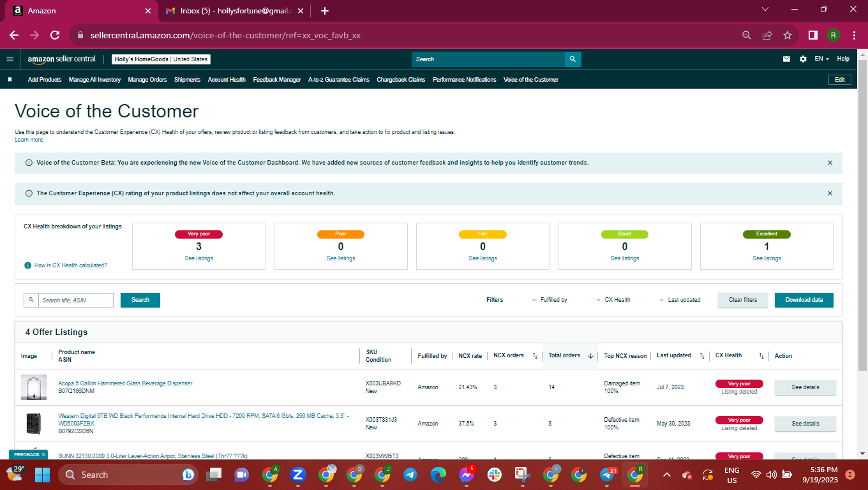Open Microsoft Edge from the taskbar
Screen dimensions: 868x490
click(438, 474)
